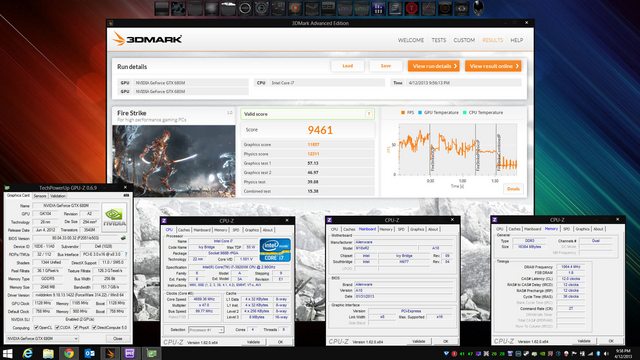Click the GPU Name field in GPU-Z
Image resolution: width=640 pixels, height=360 pixels.
pyautogui.click(x=66, y=206)
